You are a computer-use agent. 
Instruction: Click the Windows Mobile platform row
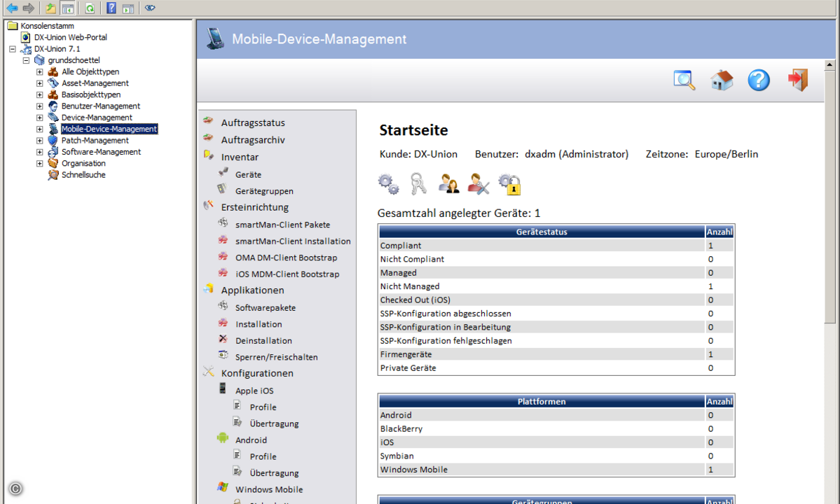coord(556,470)
